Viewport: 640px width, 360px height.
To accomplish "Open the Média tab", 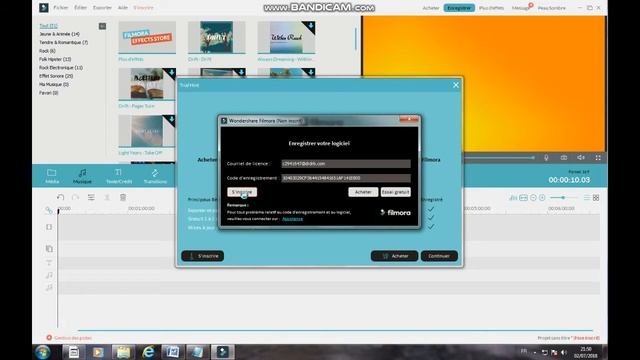I will click(x=52, y=176).
